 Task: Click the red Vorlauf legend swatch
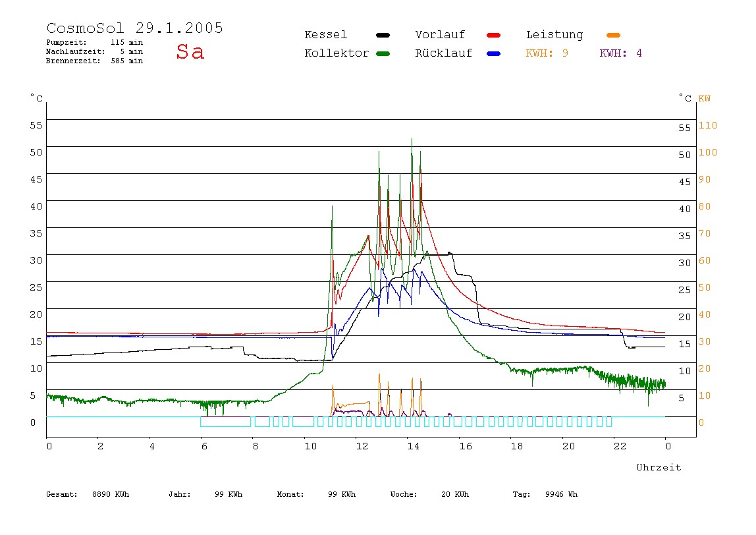pos(494,35)
